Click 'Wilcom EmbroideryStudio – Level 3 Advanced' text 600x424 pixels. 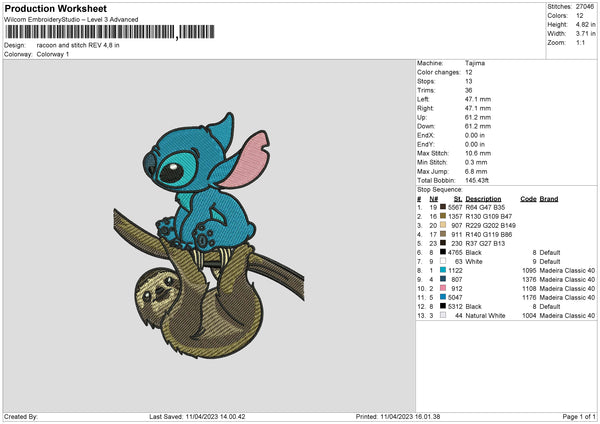71,20
